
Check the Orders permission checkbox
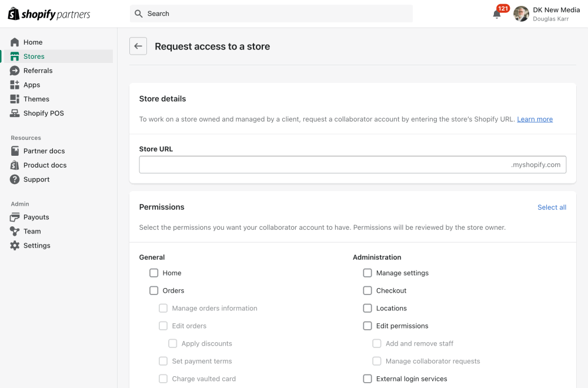pos(153,290)
